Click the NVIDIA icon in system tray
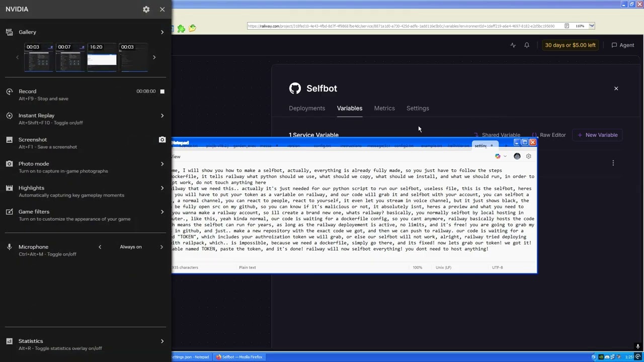The width and height of the screenshot is (644, 362). pyautogui.click(x=601, y=357)
